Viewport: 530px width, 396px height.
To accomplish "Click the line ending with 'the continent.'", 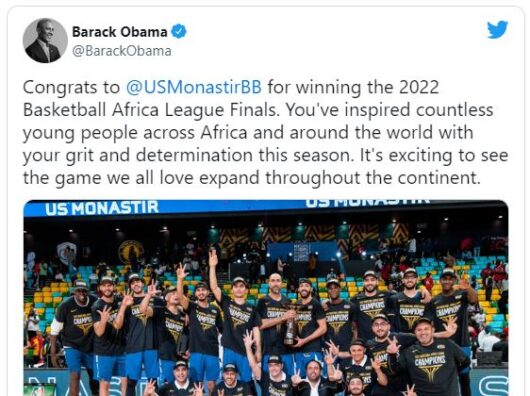I will 252,178.
